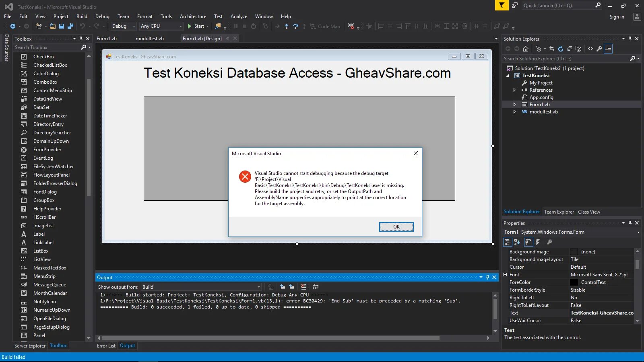Expand the References node in Solution Explorer
This screenshot has width=644, height=362.
pyautogui.click(x=514, y=90)
